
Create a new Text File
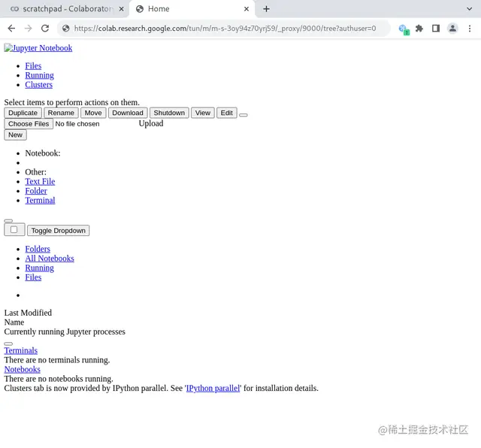[x=40, y=182]
